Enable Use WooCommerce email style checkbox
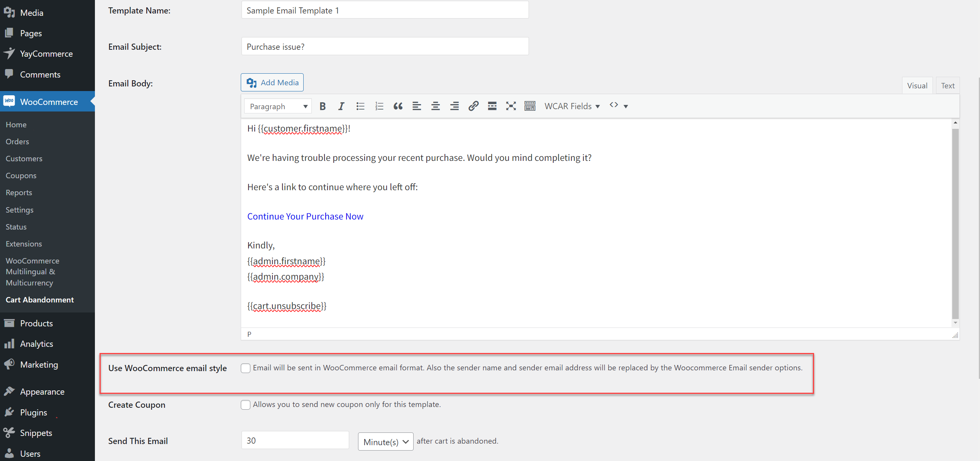Viewport: 980px width, 461px height. coord(245,368)
